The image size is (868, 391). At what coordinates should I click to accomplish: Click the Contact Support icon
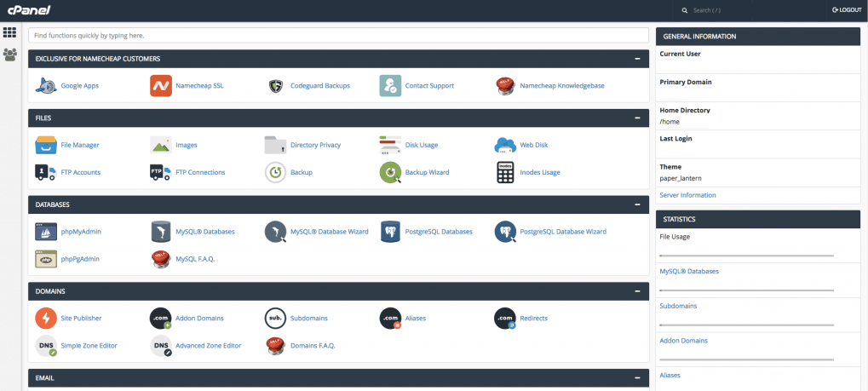390,86
